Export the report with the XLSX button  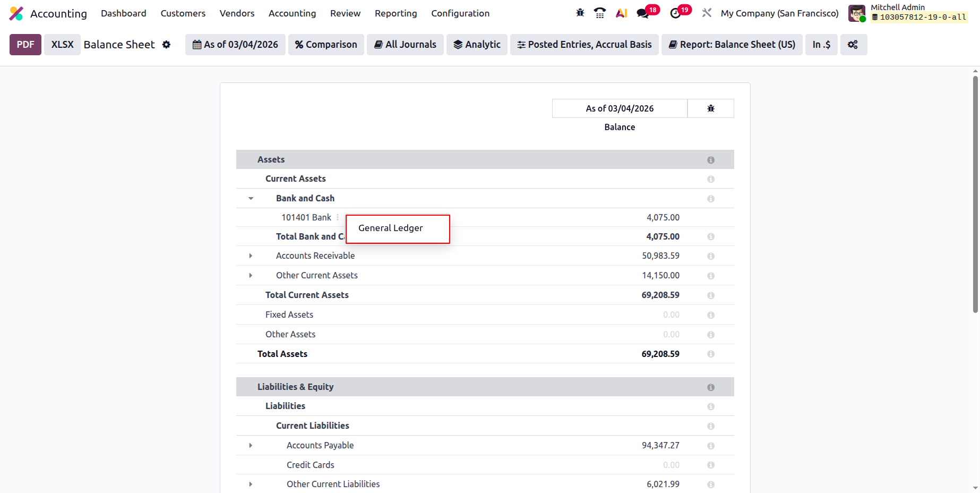(x=62, y=45)
